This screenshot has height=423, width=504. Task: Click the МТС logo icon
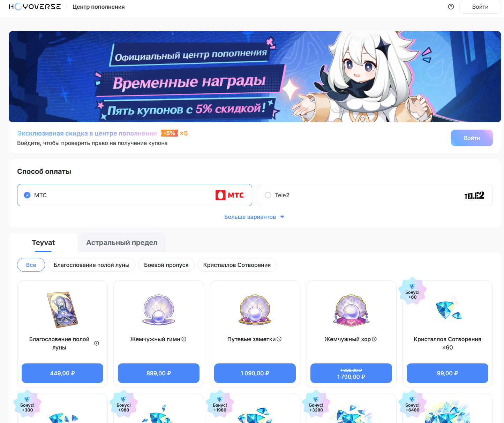tap(230, 195)
